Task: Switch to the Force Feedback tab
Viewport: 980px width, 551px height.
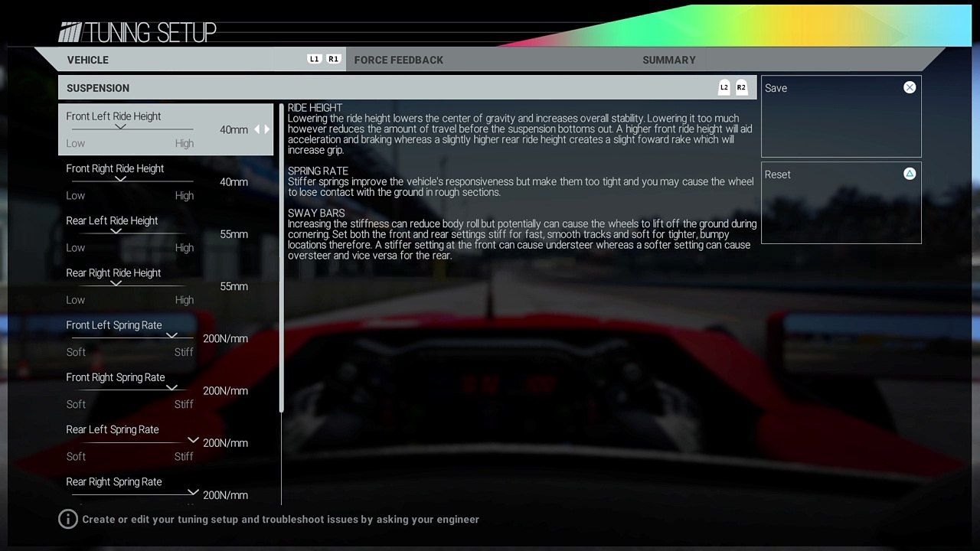Action: (398, 60)
